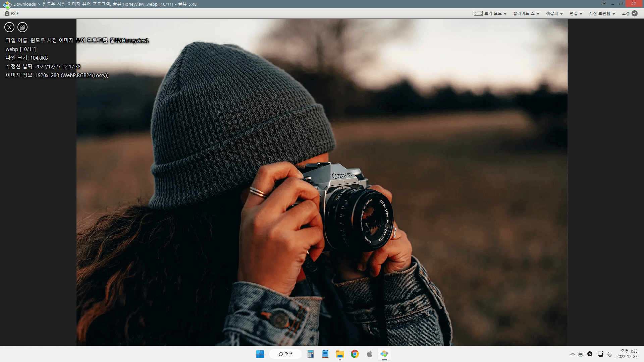The height and width of the screenshot is (362, 644).
Task: Click the displayed photo of the photographer
Action: tap(322, 182)
